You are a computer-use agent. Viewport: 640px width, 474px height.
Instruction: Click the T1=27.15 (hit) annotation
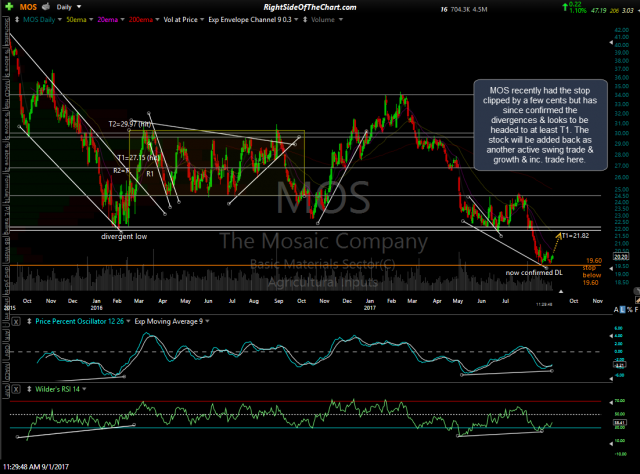139,158
